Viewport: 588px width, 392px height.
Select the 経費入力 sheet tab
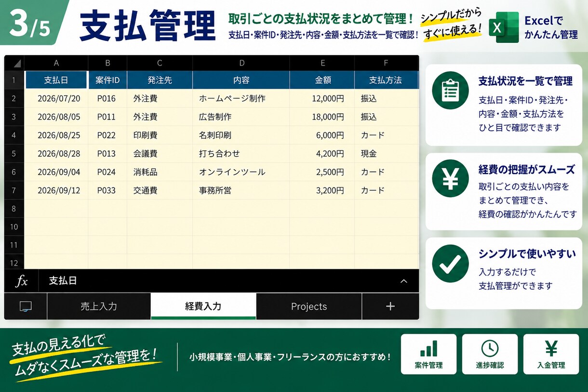203,306
